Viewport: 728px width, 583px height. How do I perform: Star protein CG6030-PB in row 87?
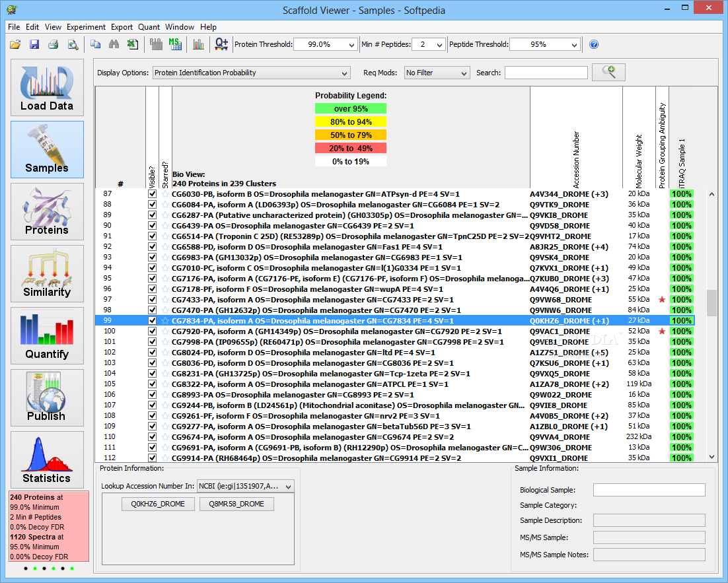click(x=165, y=194)
